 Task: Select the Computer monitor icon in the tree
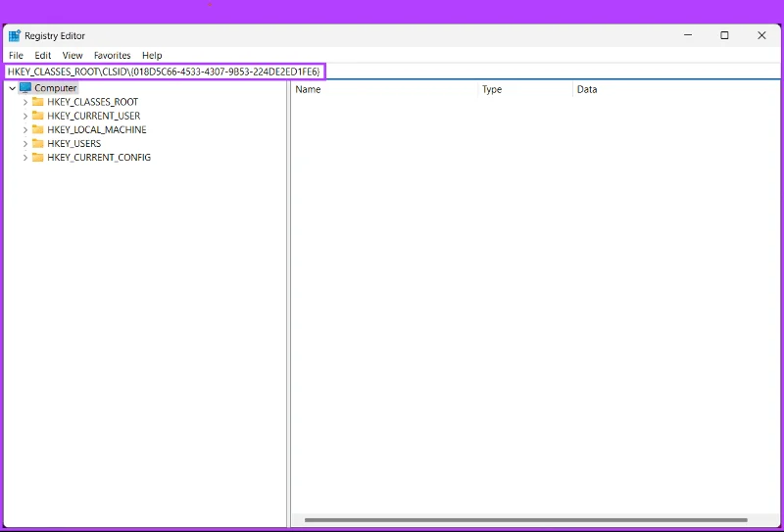25,88
